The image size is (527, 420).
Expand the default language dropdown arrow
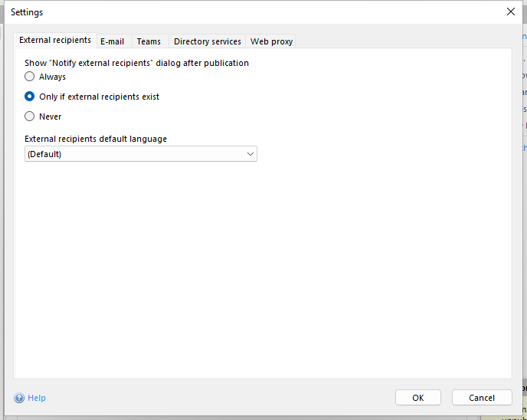pyautogui.click(x=250, y=154)
